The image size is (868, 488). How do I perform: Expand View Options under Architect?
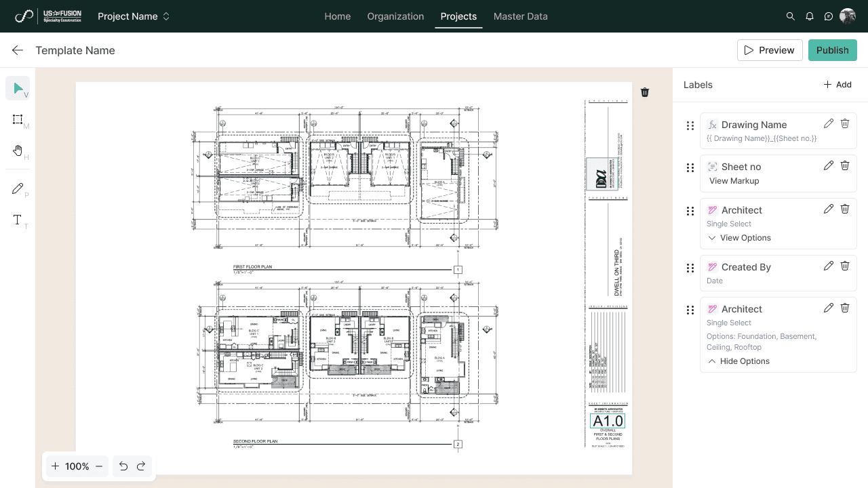(739, 238)
